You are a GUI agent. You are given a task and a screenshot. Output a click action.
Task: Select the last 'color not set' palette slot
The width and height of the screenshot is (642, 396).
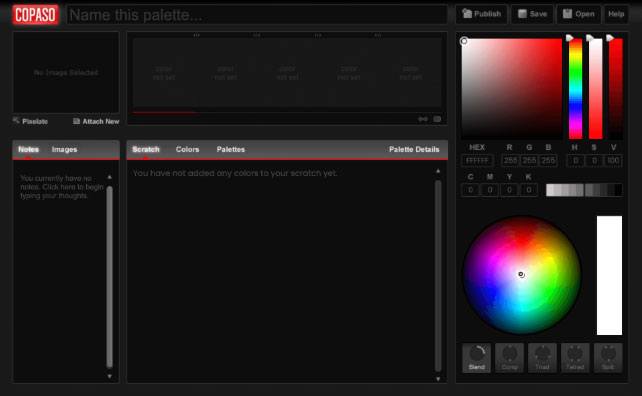pos(411,73)
